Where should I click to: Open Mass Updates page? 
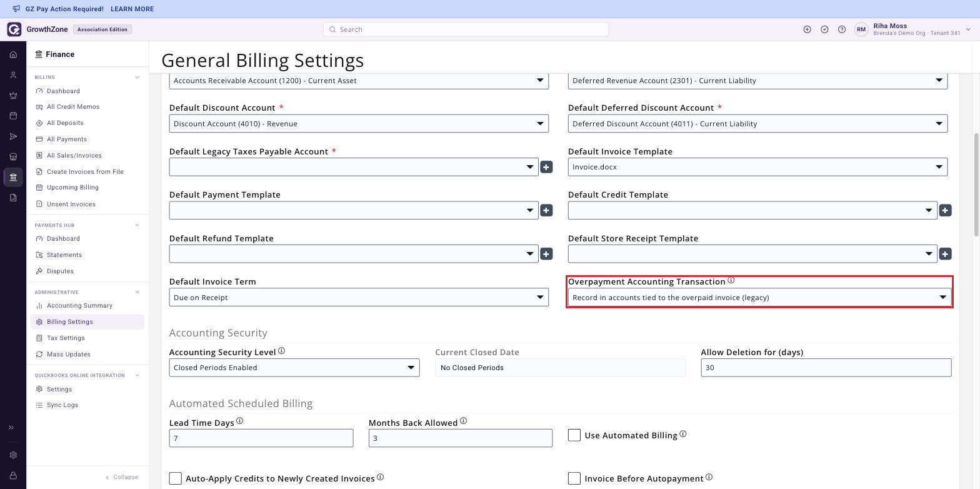click(69, 355)
